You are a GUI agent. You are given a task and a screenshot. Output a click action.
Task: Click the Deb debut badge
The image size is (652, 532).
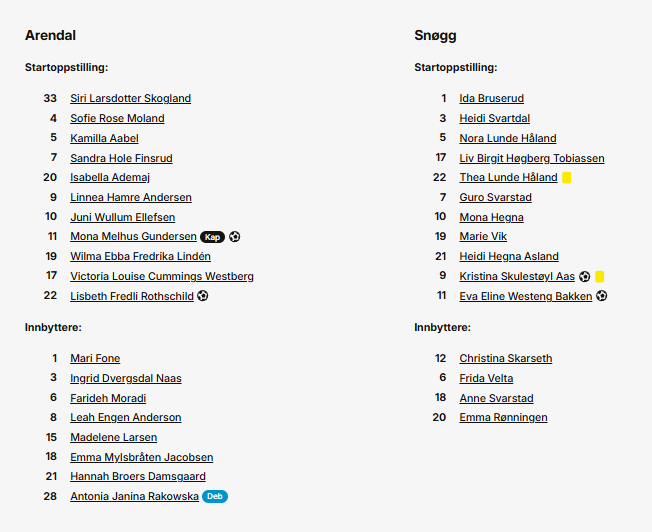click(215, 496)
